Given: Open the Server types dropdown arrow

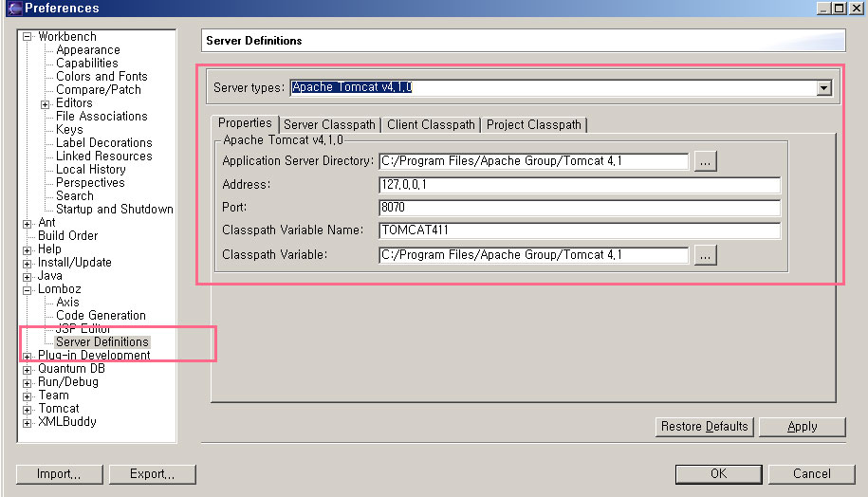Looking at the screenshot, I should coord(823,87).
